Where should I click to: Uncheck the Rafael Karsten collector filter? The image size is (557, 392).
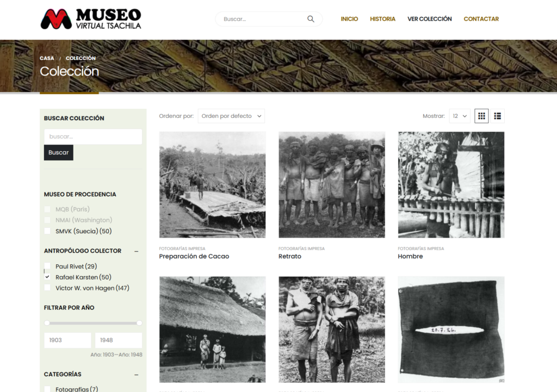pyautogui.click(x=48, y=277)
